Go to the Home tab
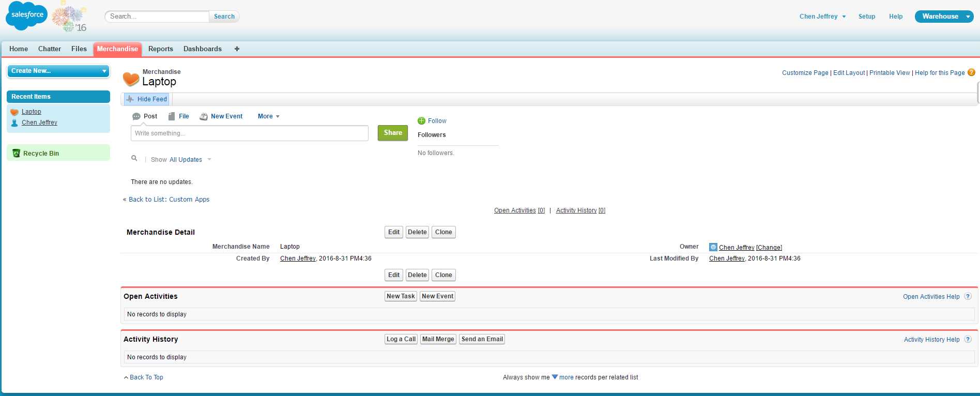The image size is (980, 396). coord(19,49)
